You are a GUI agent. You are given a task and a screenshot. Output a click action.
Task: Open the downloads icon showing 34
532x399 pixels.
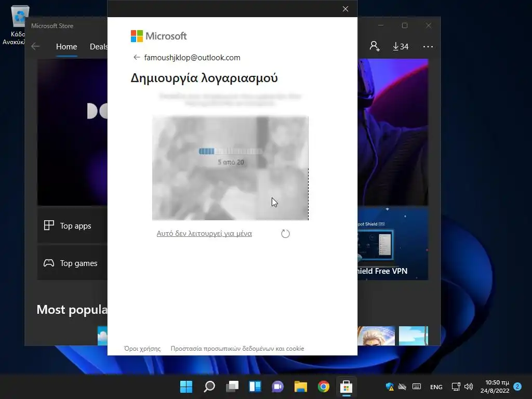pyautogui.click(x=401, y=46)
